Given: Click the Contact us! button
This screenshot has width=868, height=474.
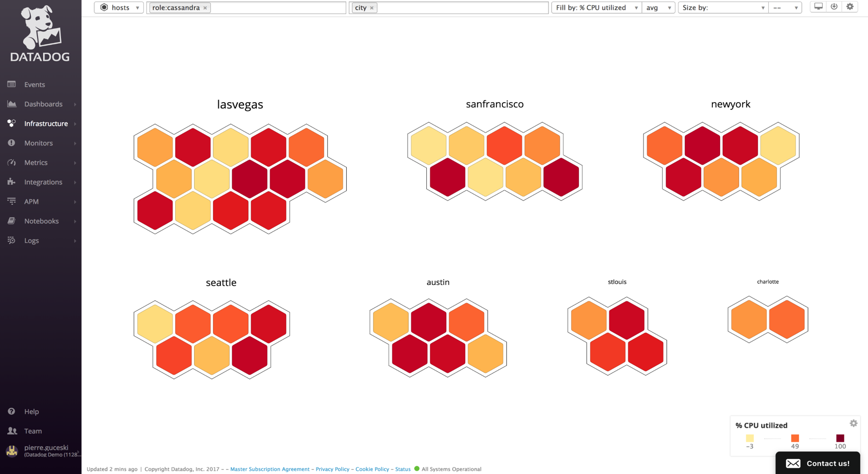Looking at the screenshot, I should point(818,463).
